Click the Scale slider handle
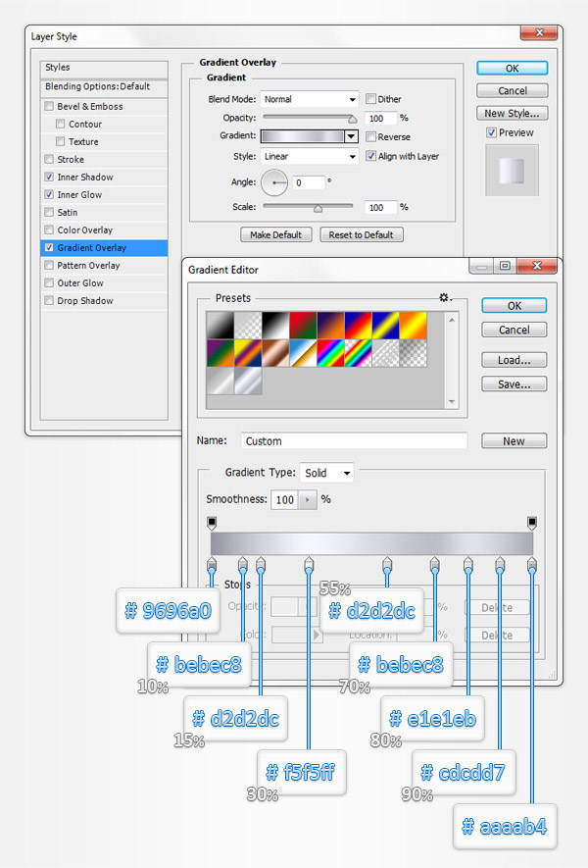Image resolution: width=588 pixels, height=868 pixels. coord(318,208)
